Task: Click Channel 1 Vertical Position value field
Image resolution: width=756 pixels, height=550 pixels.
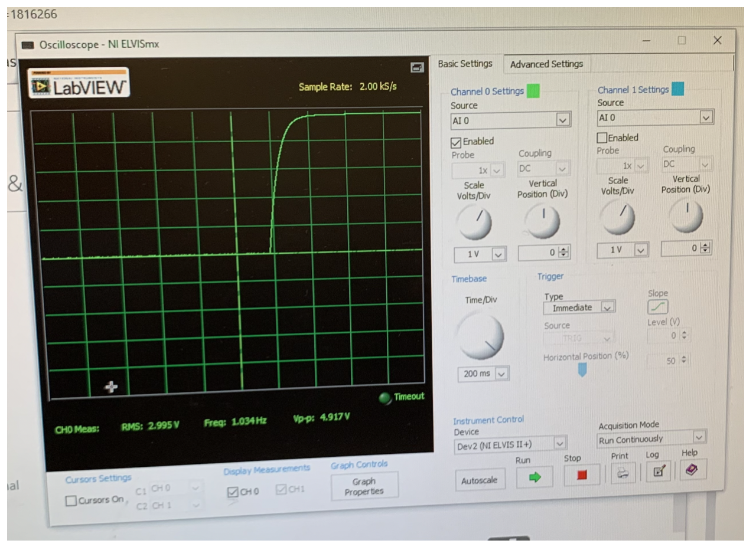Action: point(682,248)
